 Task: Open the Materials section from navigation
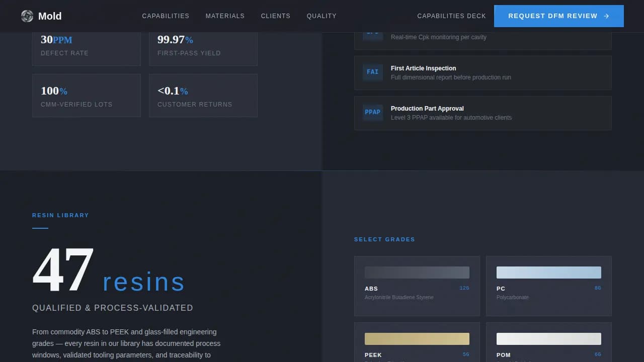click(x=225, y=16)
